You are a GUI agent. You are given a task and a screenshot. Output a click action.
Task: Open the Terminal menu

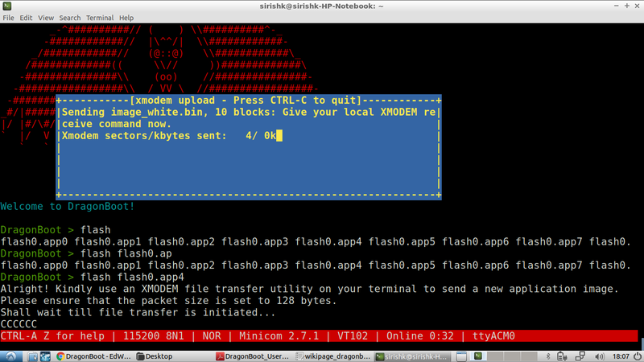pos(100,17)
